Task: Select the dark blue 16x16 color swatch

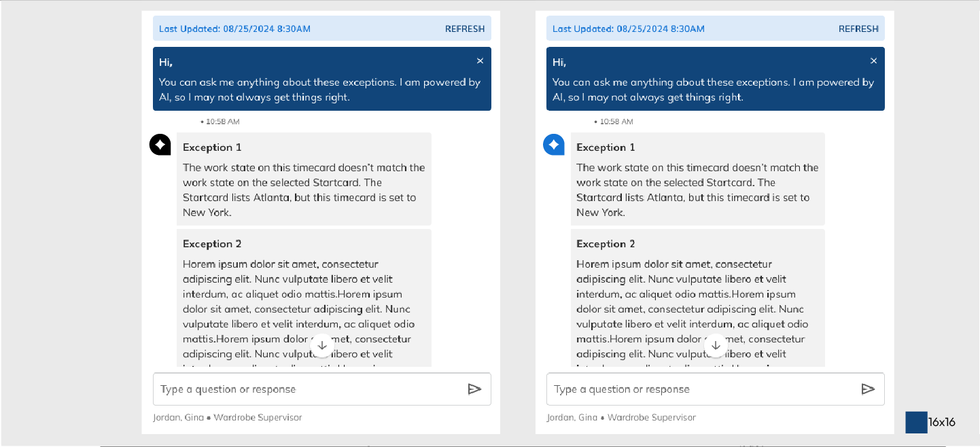Action: click(x=916, y=422)
